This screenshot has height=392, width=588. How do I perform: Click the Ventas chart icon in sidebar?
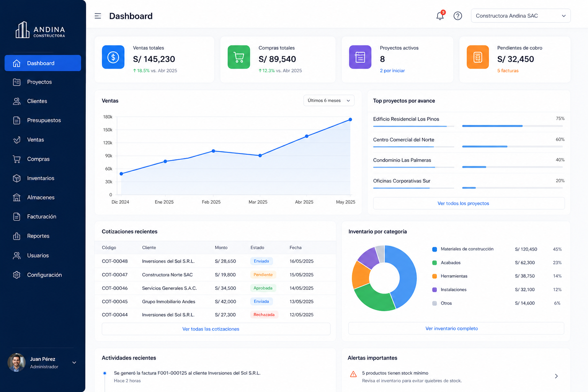(x=16, y=140)
